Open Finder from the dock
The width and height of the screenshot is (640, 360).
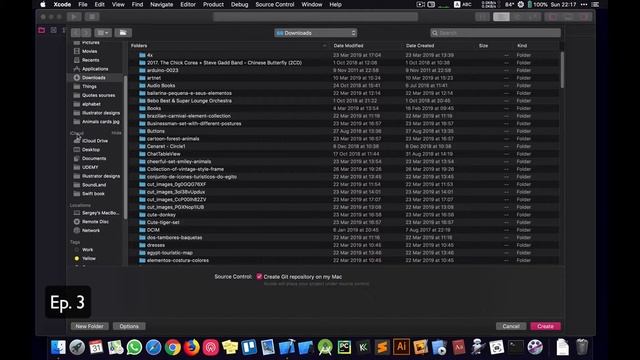[x=58, y=347]
